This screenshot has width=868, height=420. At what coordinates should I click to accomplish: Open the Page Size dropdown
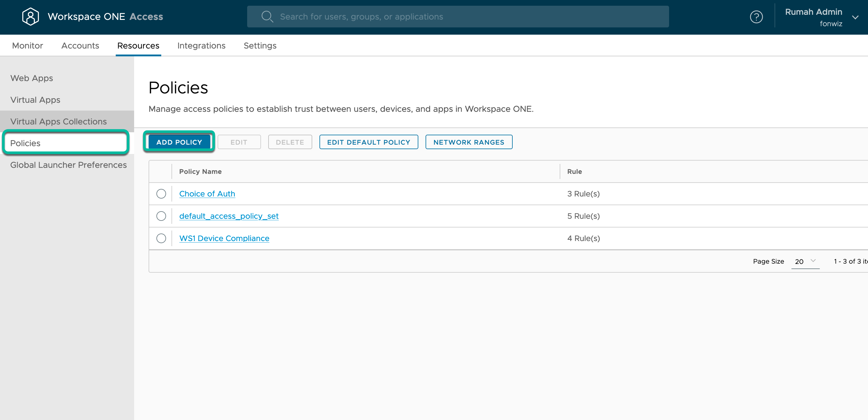(x=805, y=261)
